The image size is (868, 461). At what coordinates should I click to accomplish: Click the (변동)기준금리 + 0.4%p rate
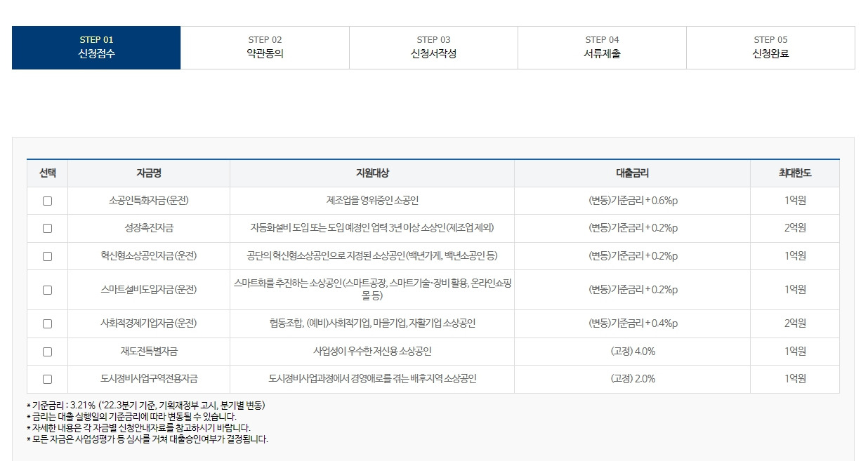632,323
